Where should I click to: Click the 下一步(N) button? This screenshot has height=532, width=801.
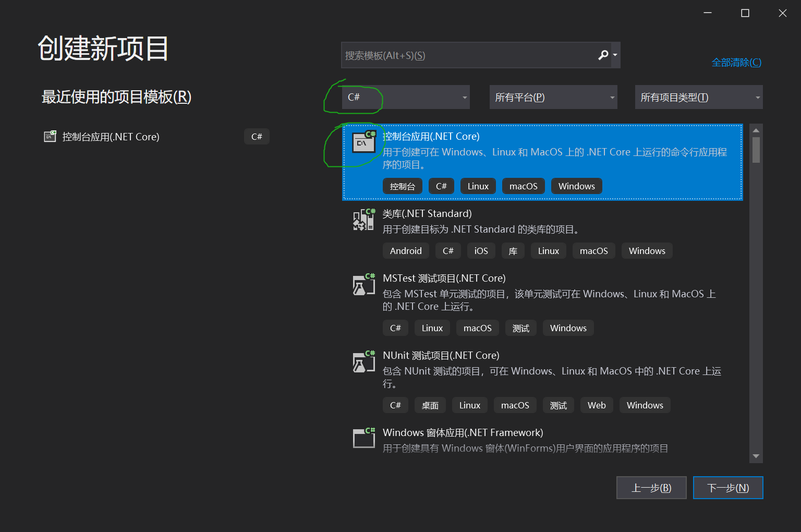tap(728, 488)
